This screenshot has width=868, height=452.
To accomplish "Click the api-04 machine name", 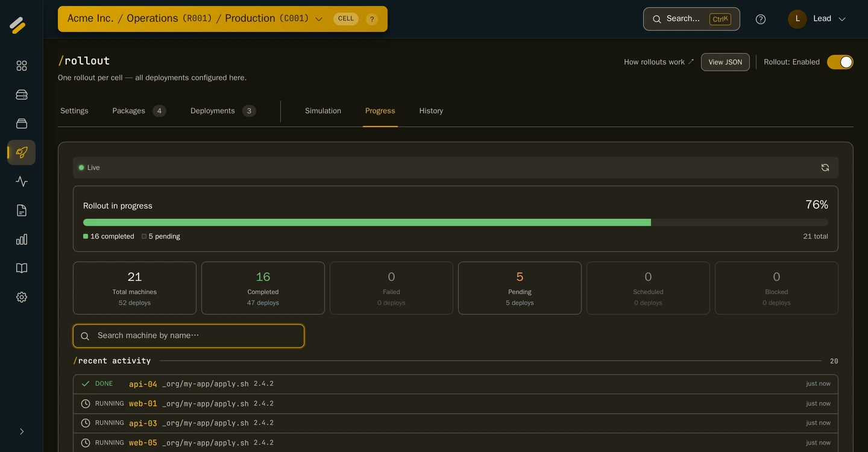I will [143, 384].
